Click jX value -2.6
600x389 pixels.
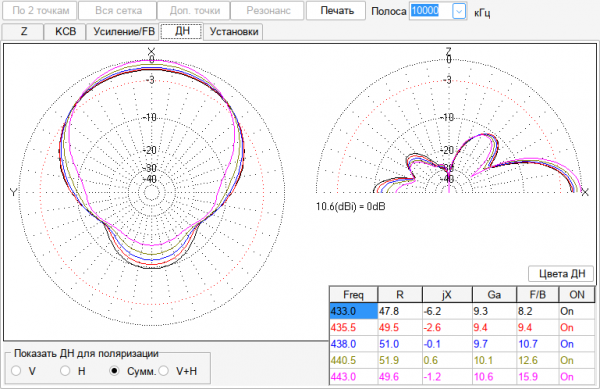pos(447,328)
